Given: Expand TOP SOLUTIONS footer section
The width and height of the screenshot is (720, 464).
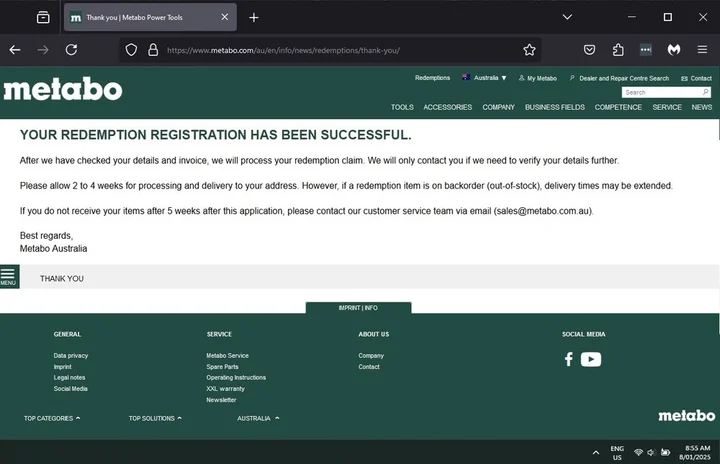Looking at the screenshot, I should (x=155, y=418).
